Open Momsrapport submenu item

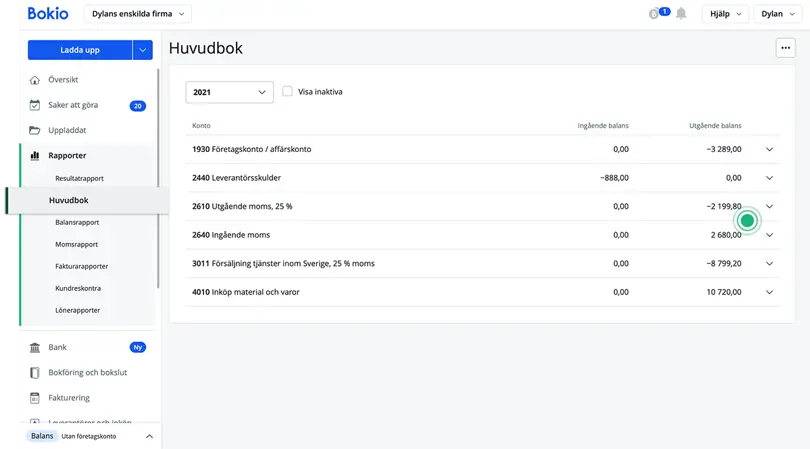click(x=76, y=244)
